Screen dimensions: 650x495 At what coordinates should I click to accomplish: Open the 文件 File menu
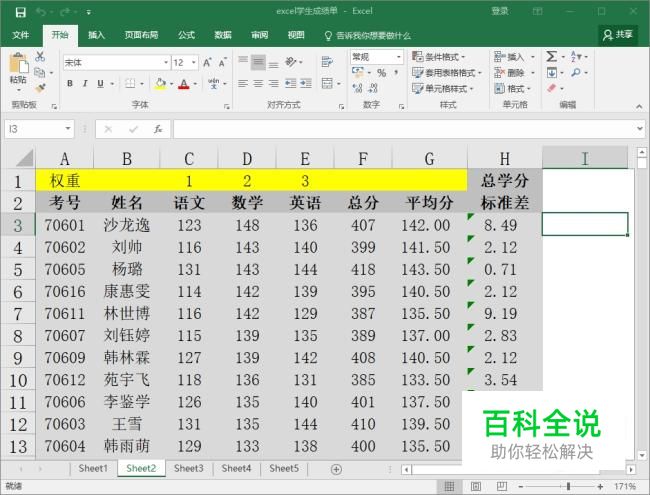[21, 35]
